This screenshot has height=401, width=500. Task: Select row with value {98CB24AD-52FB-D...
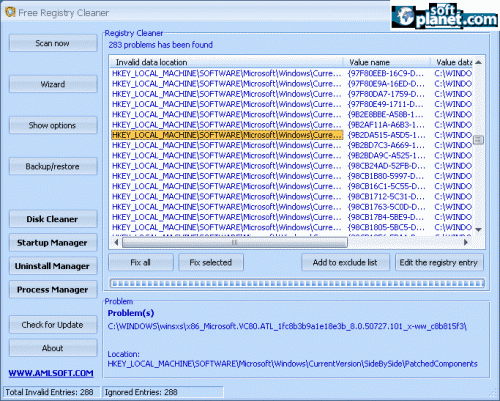[x=292, y=166]
